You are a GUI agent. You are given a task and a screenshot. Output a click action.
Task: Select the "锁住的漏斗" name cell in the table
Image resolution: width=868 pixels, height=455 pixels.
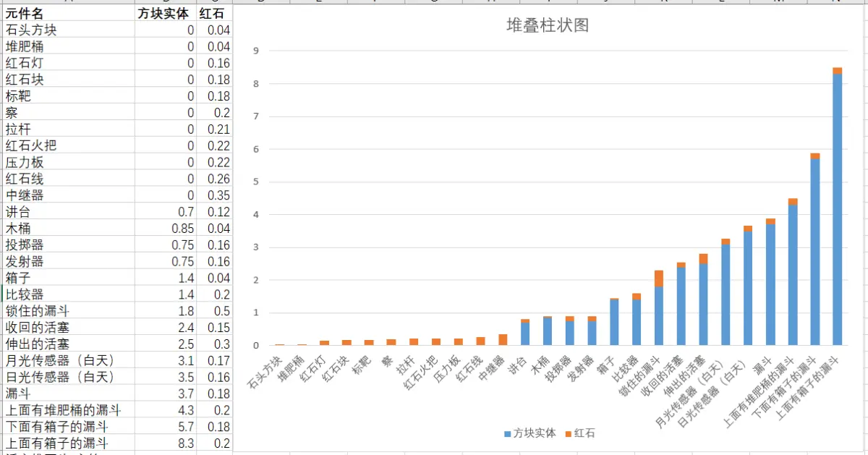click(x=69, y=311)
